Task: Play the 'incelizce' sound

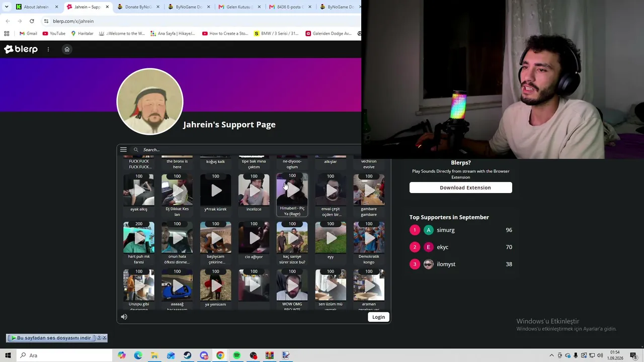Action: coord(254,191)
